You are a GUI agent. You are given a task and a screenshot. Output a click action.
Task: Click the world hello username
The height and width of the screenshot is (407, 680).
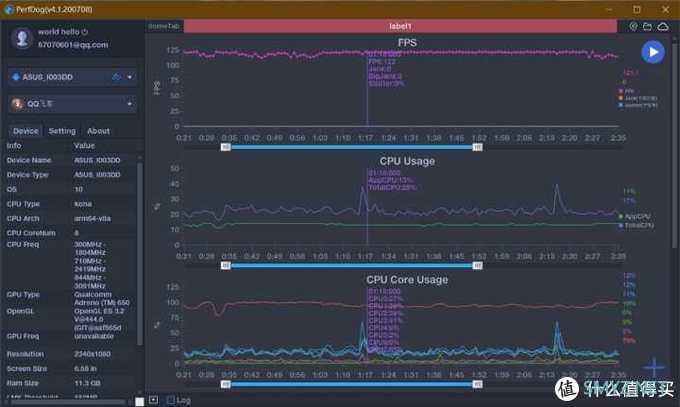click(x=59, y=32)
